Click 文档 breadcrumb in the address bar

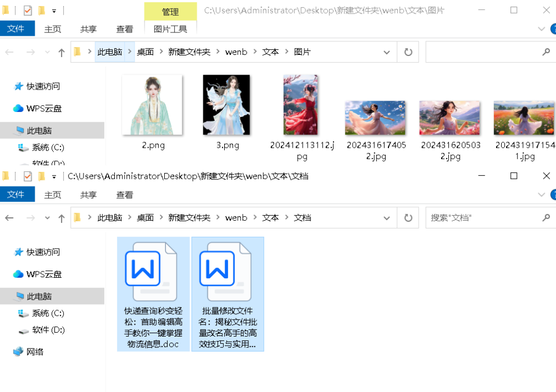point(302,218)
